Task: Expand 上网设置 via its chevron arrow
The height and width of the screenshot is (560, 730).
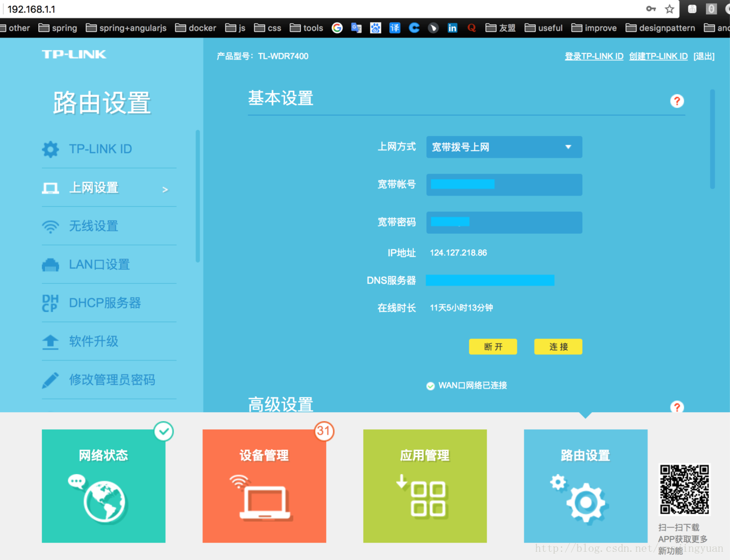Action: point(165,190)
